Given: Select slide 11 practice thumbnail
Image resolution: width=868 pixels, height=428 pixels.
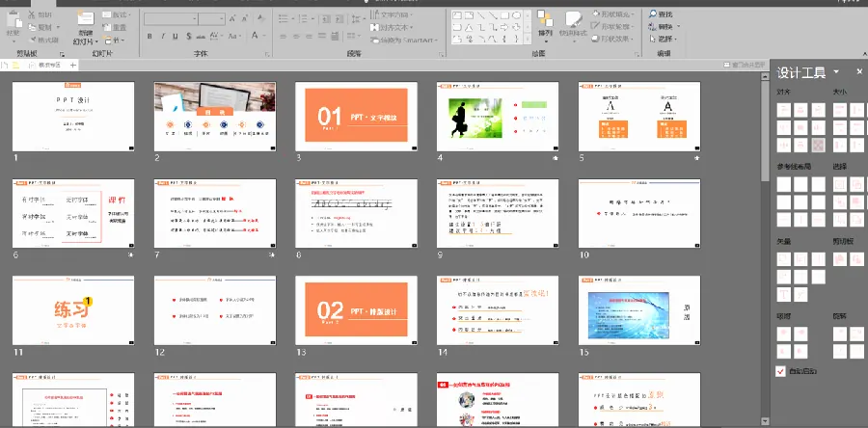Looking at the screenshot, I should coord(73,310).
